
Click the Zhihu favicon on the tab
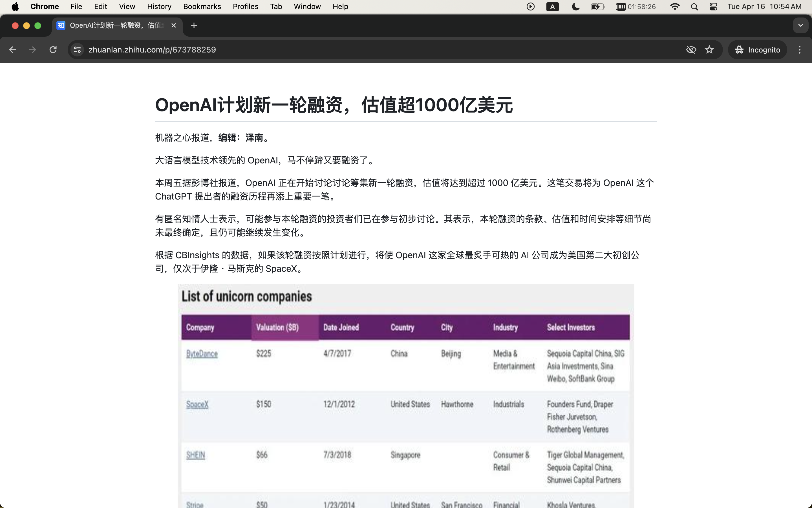61,25
